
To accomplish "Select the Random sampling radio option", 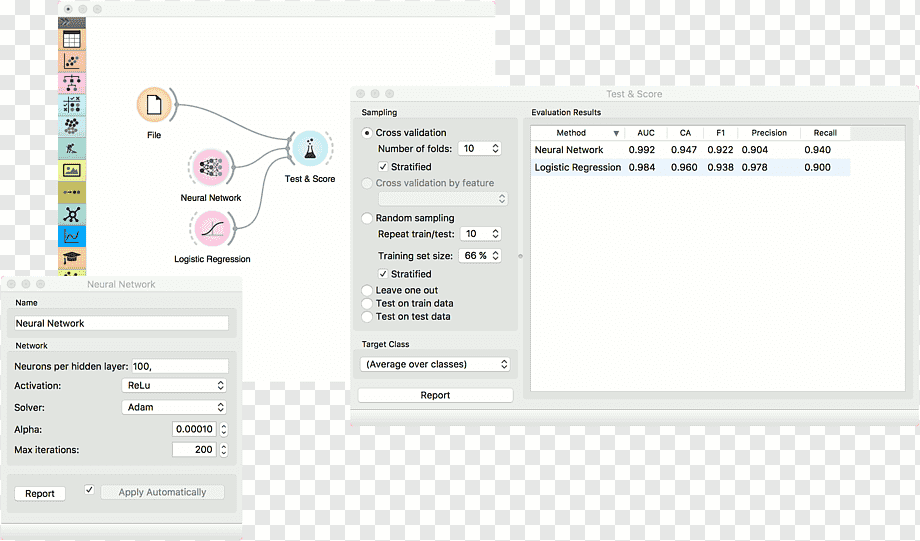I will [367, 218].
